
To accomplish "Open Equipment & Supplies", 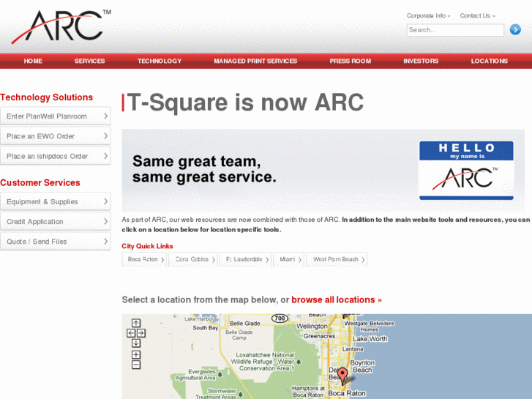I will coord(56,202).
